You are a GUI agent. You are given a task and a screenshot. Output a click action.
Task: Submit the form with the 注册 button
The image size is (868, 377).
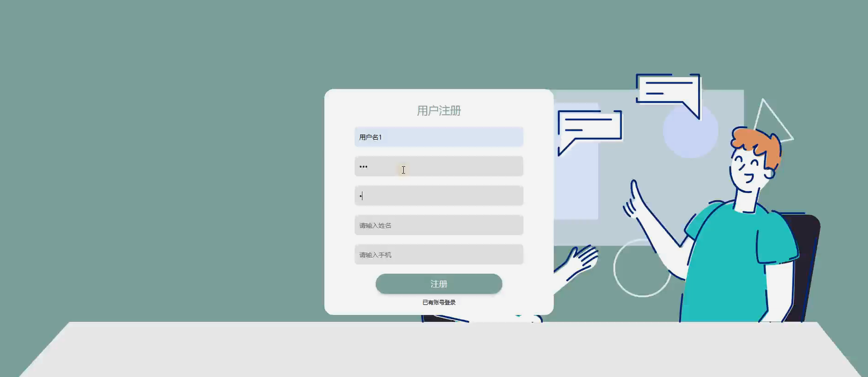coord(439,284)
